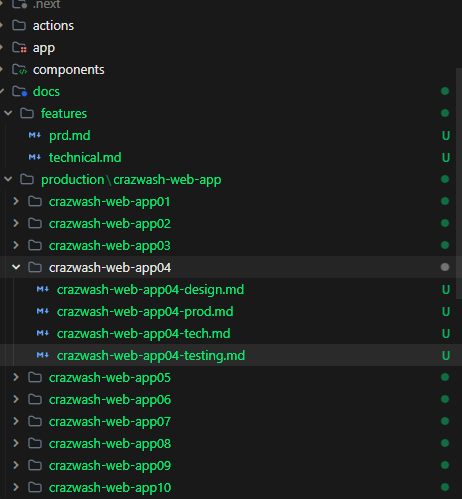Open the components folder

(69, 70)
